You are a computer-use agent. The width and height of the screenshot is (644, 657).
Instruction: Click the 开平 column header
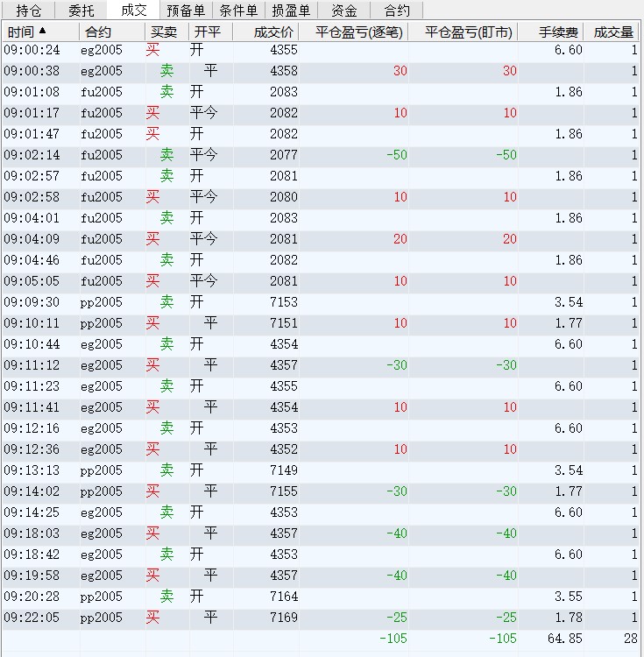coord(211,32)
